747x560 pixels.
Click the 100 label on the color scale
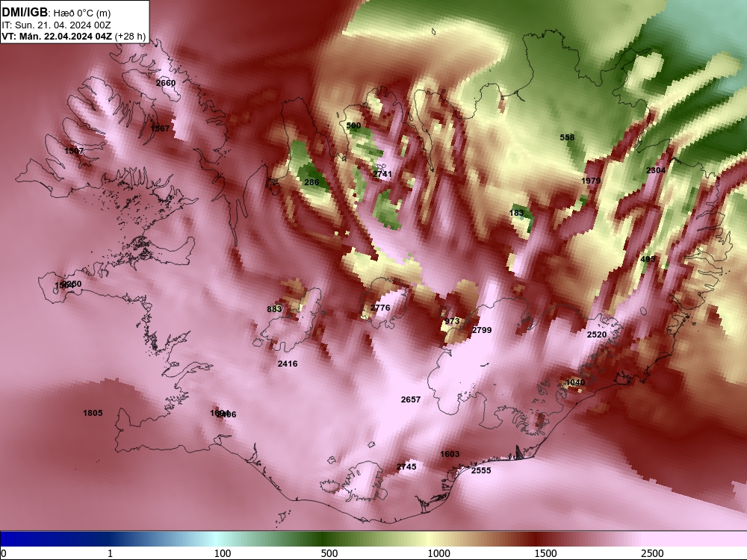pyautogui.click(x=223, y=554)
